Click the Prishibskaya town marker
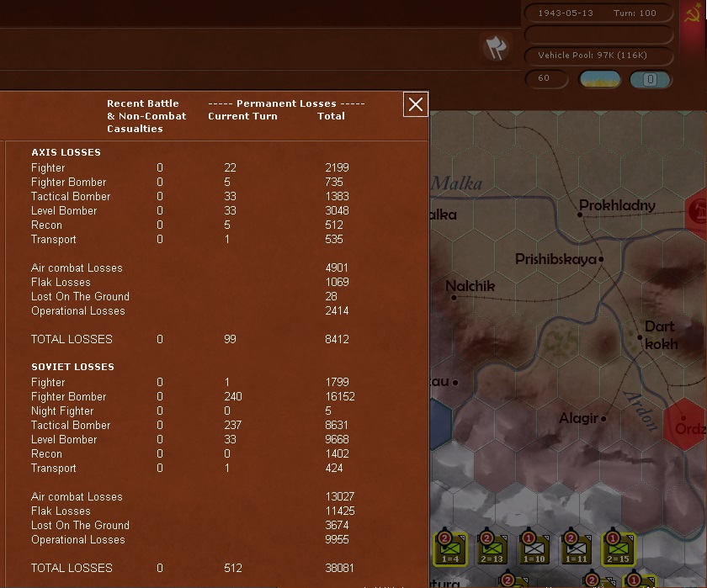Viewport: 707px width, 588px height. pyautogui.click(x=601, y=259)
